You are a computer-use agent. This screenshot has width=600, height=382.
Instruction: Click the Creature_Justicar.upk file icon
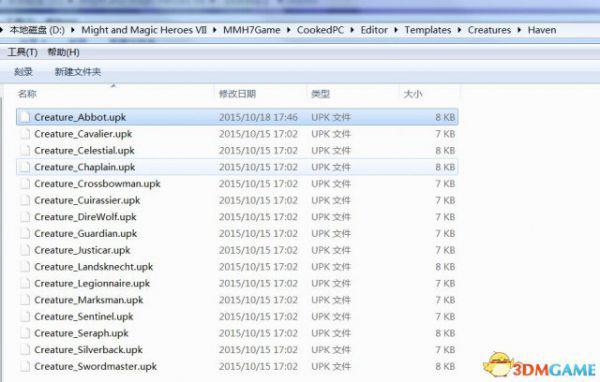(x=25, y=250)
